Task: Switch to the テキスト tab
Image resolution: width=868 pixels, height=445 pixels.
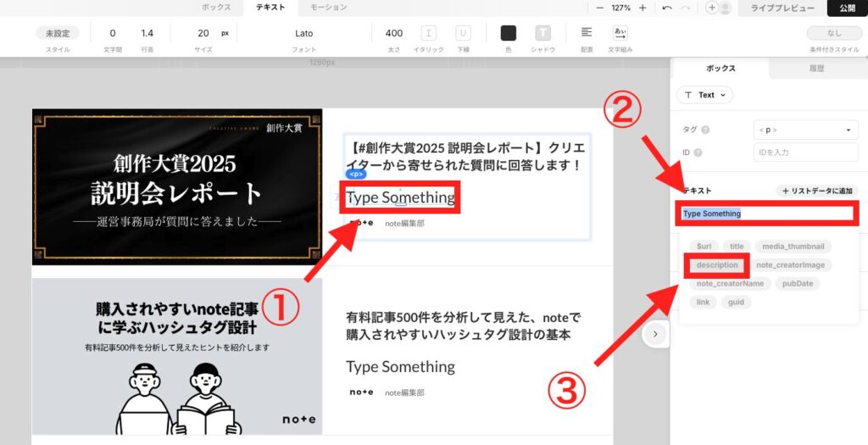Action: (x=270, y=7)
